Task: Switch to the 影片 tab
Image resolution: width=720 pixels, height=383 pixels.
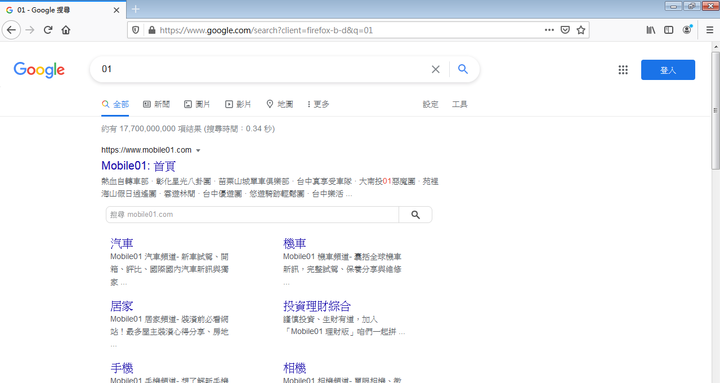Action: [238, 104]
